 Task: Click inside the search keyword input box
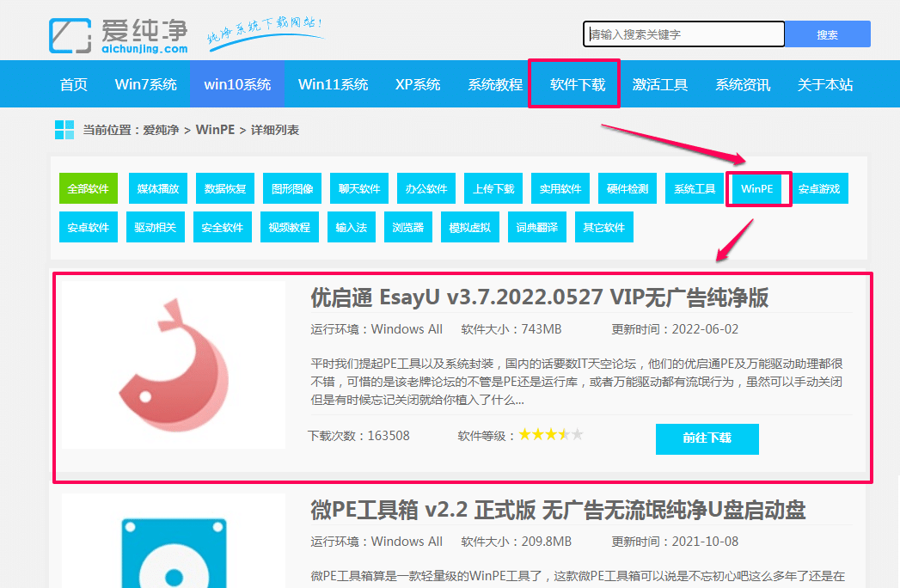click(x=683, y=34)
